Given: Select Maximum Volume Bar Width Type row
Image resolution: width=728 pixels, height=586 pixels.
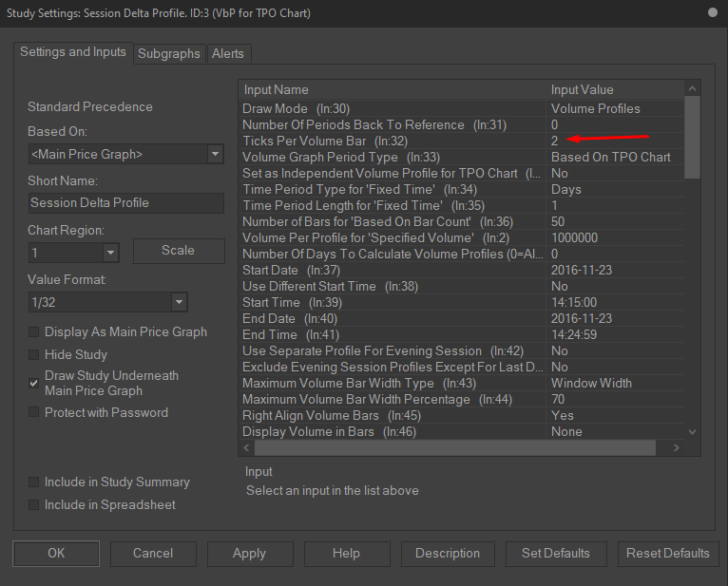Looking at the screenshot, I should click(x=462, y=384).
